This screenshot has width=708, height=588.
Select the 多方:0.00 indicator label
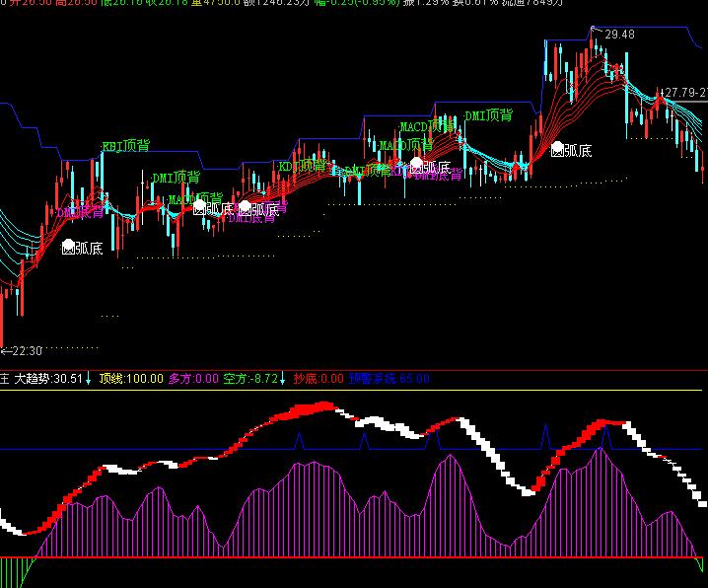pyautogui.click(x=193, y=379)
